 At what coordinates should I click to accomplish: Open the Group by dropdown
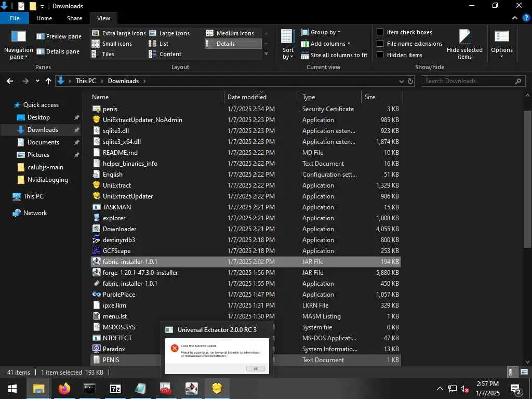[321, 32]
